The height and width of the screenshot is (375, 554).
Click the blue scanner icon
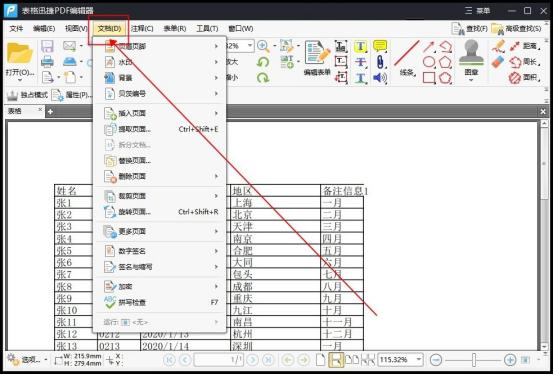click(70, 61)
